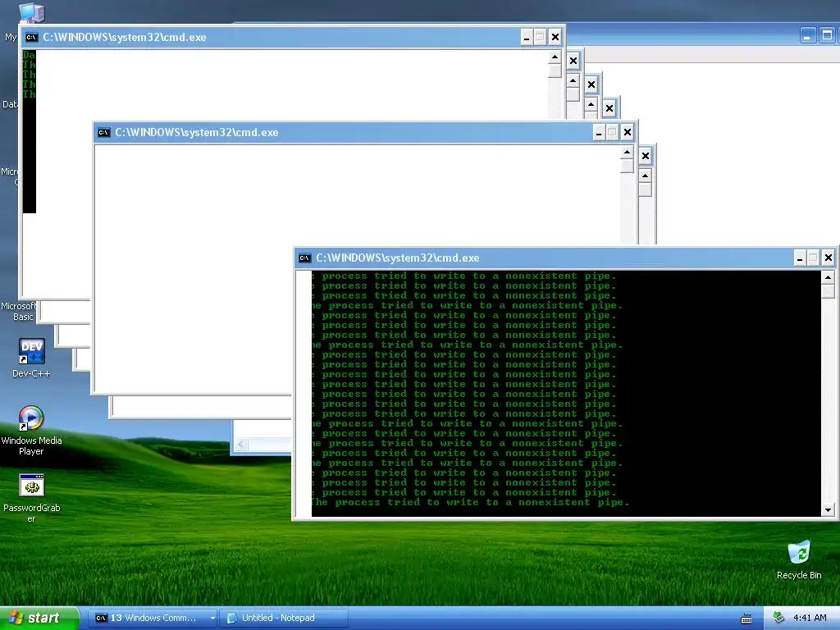
Task: Click the last line of pipe error text
Action: pyautogui.click(x=470, y=503)
